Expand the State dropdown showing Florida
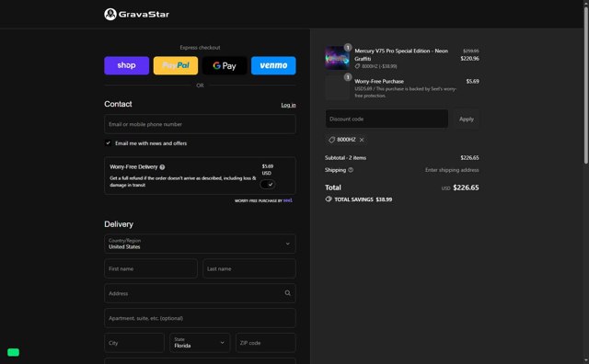589x364 pixels. click(x=200, y=343)
